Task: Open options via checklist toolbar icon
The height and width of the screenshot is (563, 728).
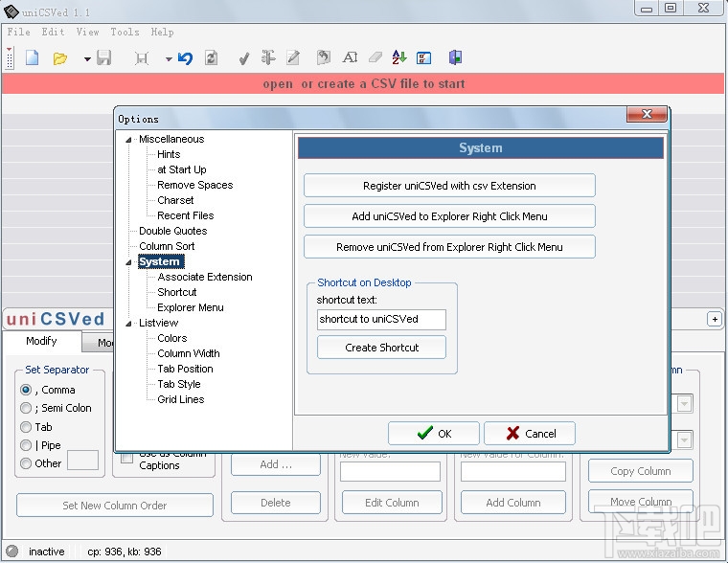Action: click(424, 58)
